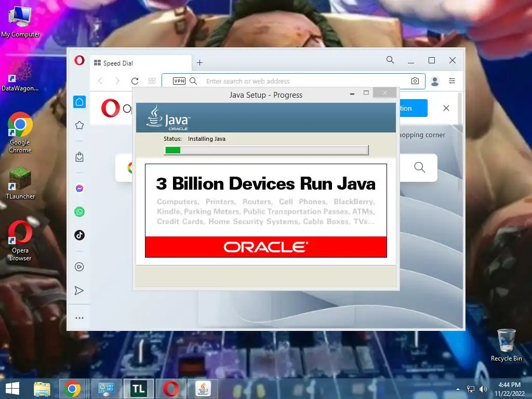This screenshot has width=532, height=399.
Task: Open the Recycle Bin
Action: 506,345
